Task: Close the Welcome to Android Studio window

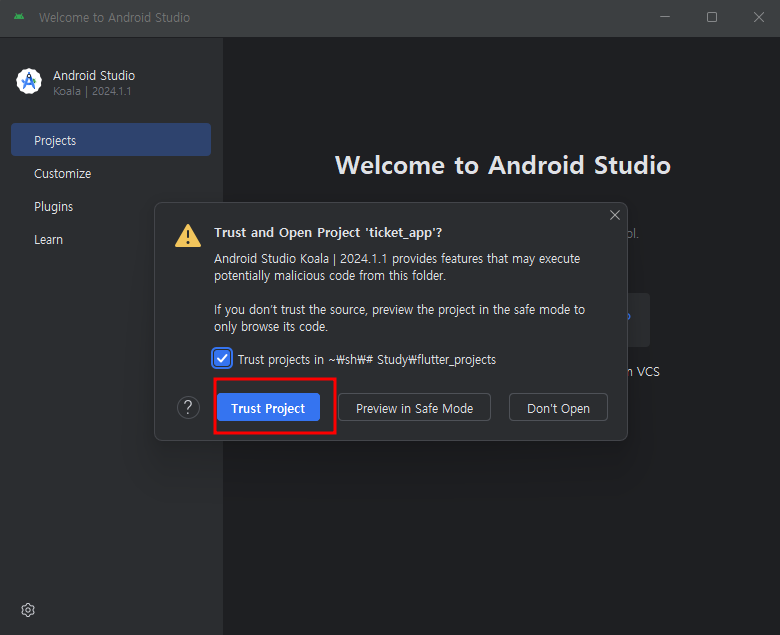Action: point(759,17)
